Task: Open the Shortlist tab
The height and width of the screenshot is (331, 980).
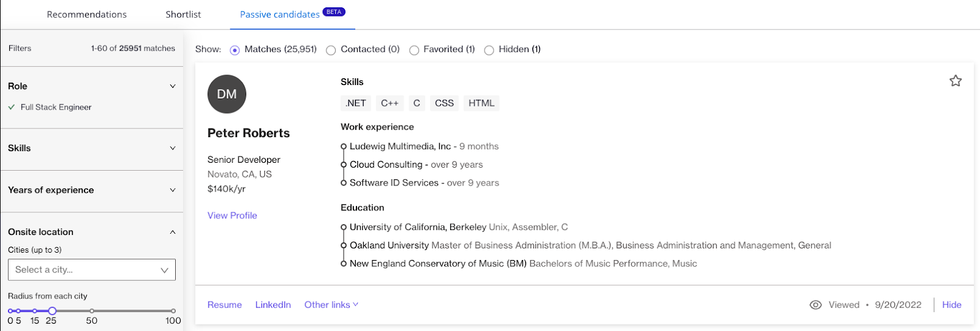Action: coord(183,15)
